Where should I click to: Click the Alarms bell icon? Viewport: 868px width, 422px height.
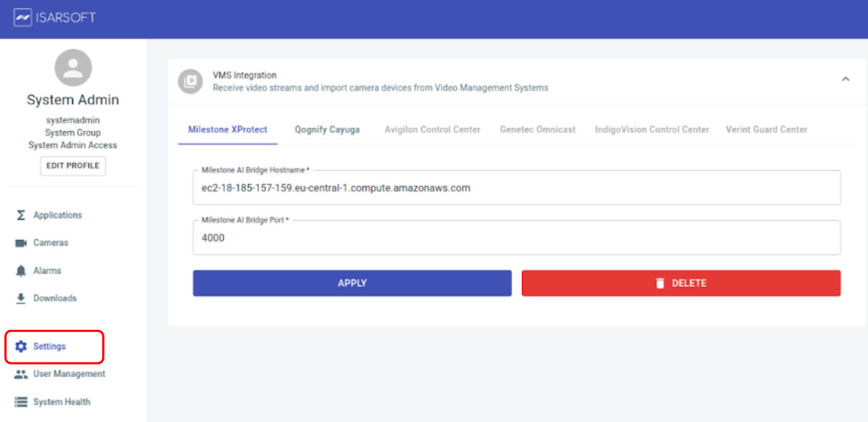click(x=21, y=270)
